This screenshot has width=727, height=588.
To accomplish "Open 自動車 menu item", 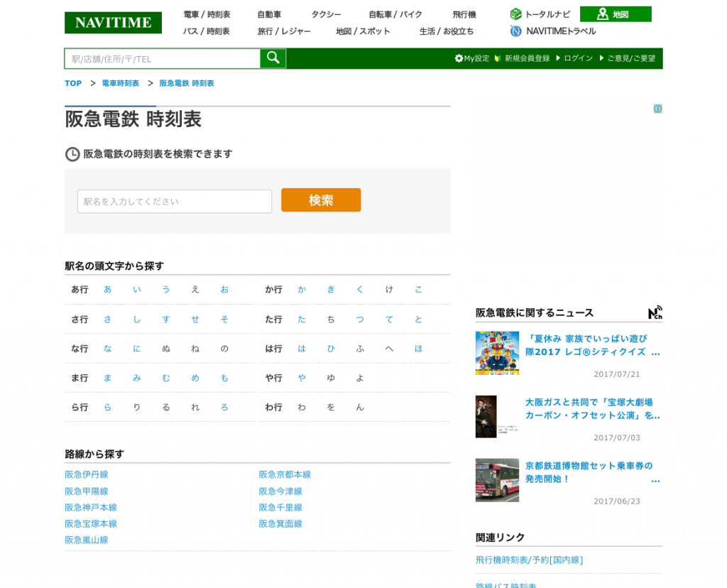I will pos(269,14).
